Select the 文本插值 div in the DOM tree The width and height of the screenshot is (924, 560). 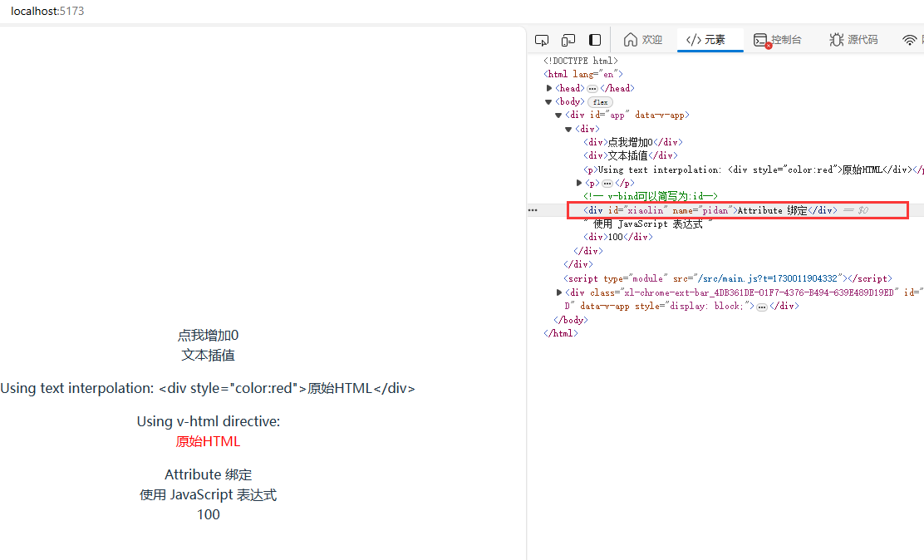point(631,155)
